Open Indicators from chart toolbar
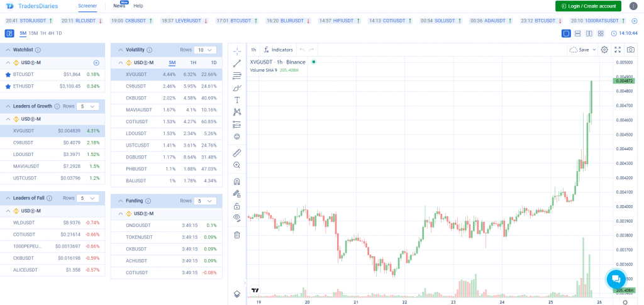 coord(279,50)
